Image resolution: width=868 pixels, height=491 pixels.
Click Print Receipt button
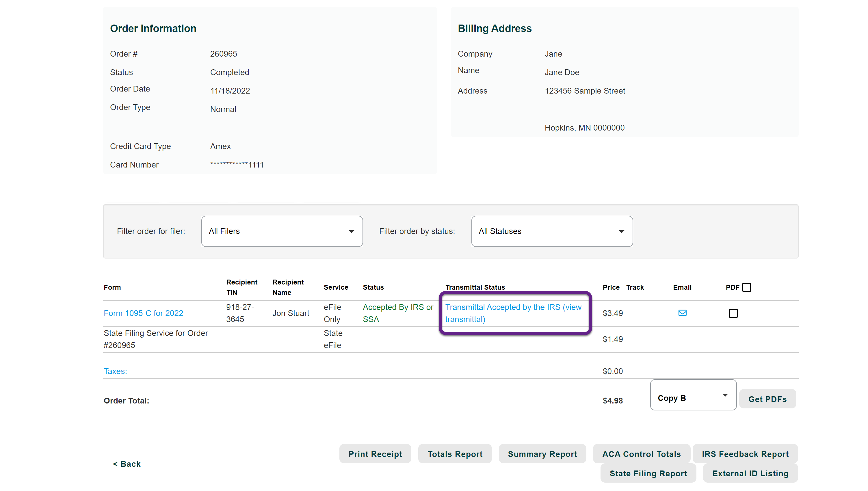pos(375,454)
